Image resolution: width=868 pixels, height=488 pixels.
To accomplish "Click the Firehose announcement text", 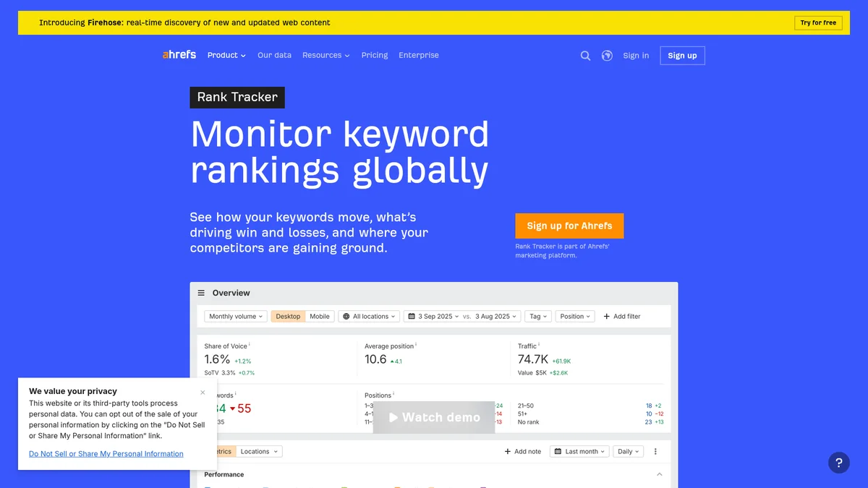I will pos(184,22).
